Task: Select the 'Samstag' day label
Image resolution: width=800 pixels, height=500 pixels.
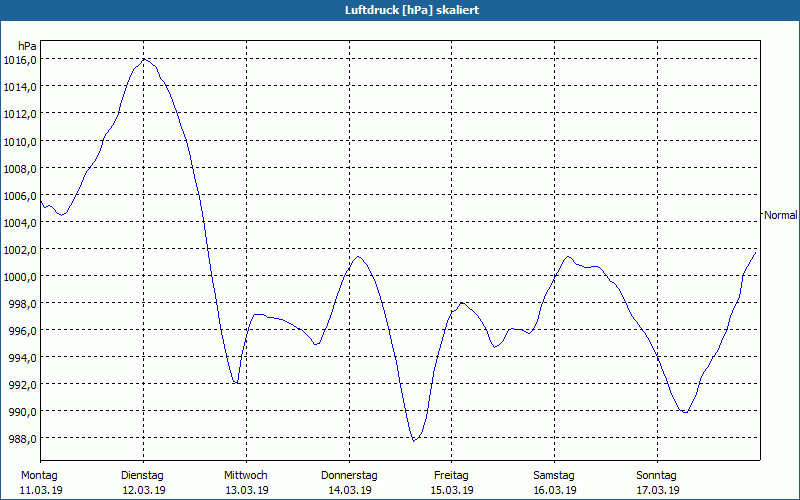Action: [554, 476]
